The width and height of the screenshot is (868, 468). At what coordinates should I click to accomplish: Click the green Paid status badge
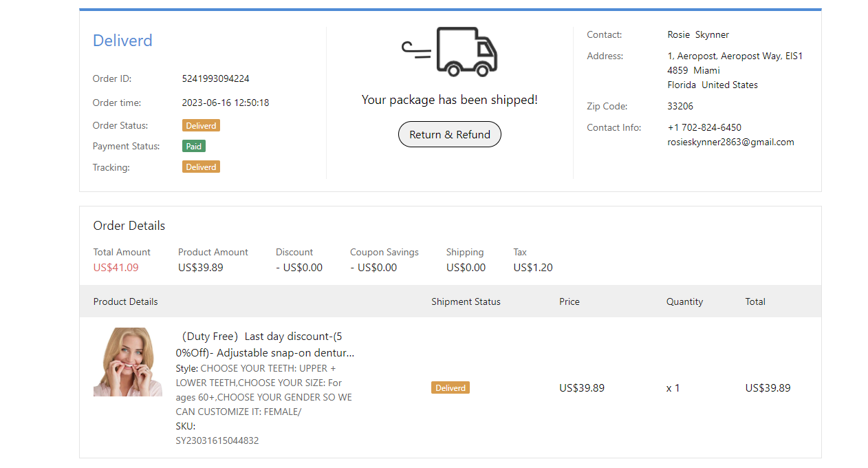tap(194, 146)
